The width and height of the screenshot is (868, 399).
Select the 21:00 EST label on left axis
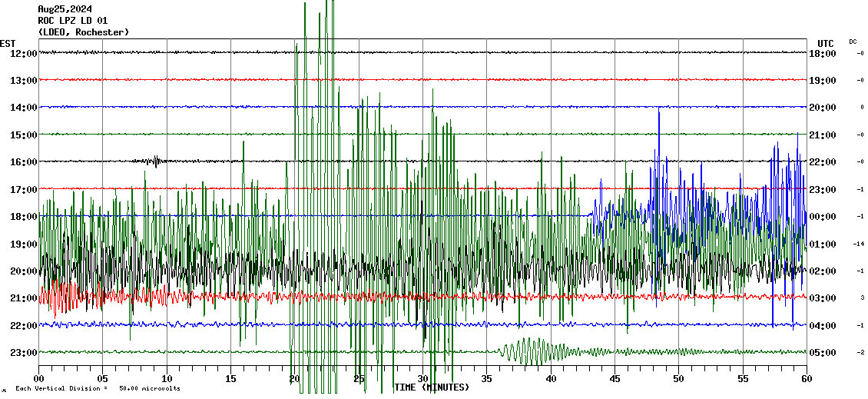23,298
